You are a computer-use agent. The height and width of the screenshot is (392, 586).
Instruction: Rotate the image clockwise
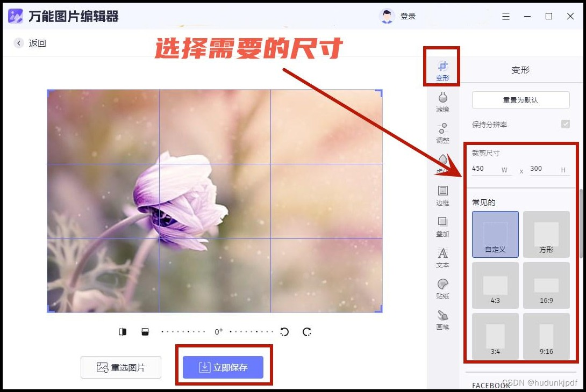(x=307, y=332)
